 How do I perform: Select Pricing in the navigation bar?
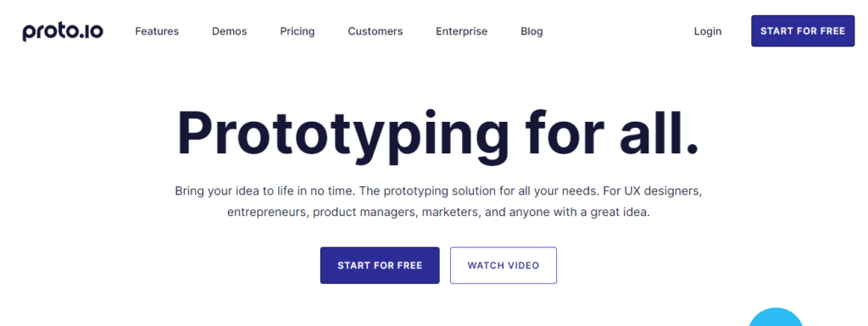point(298,31)
